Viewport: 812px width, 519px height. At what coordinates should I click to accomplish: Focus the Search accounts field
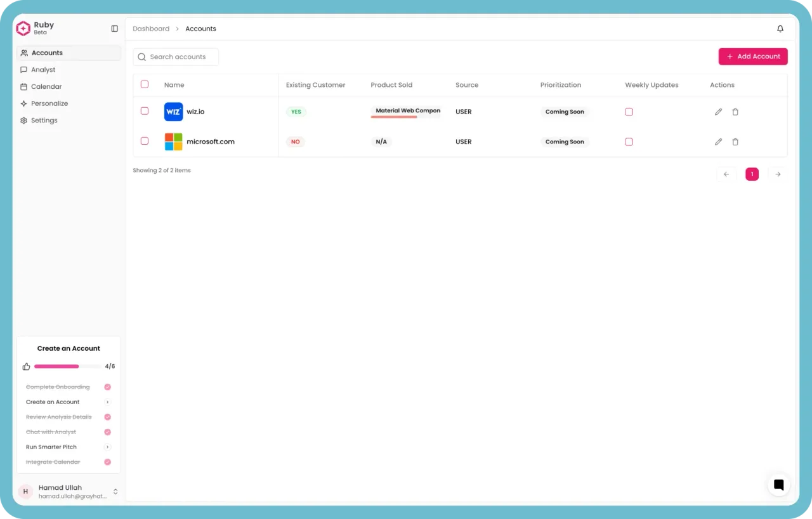pyautogui.click(x=176, y=57)
